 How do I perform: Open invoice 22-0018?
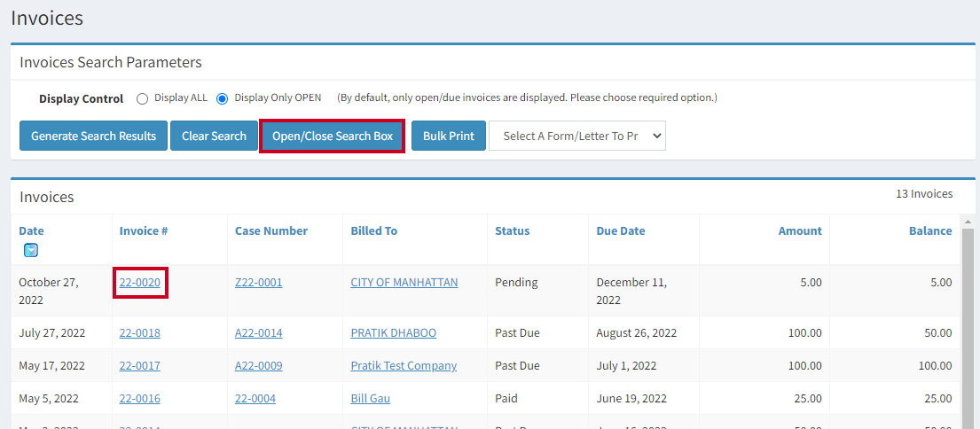click(x=140, y=333)
